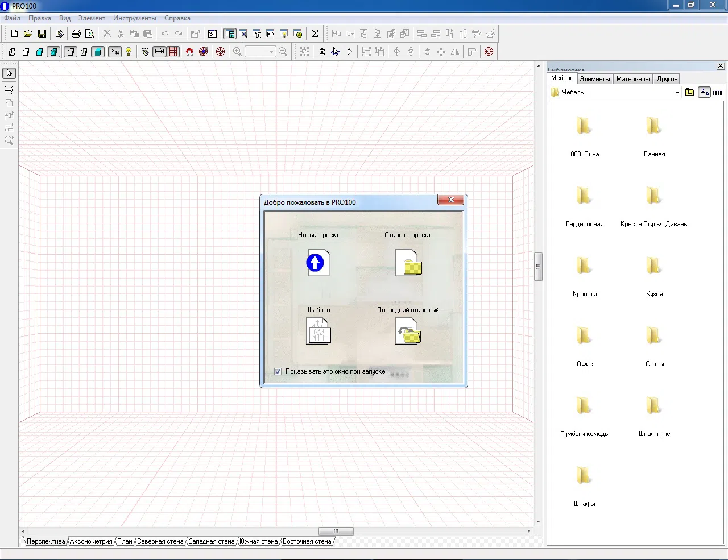Viewport: 728px width, 560px height.
Task: Toggle the outlines display button
Action: pyautogui.click(x=71, y=52)
